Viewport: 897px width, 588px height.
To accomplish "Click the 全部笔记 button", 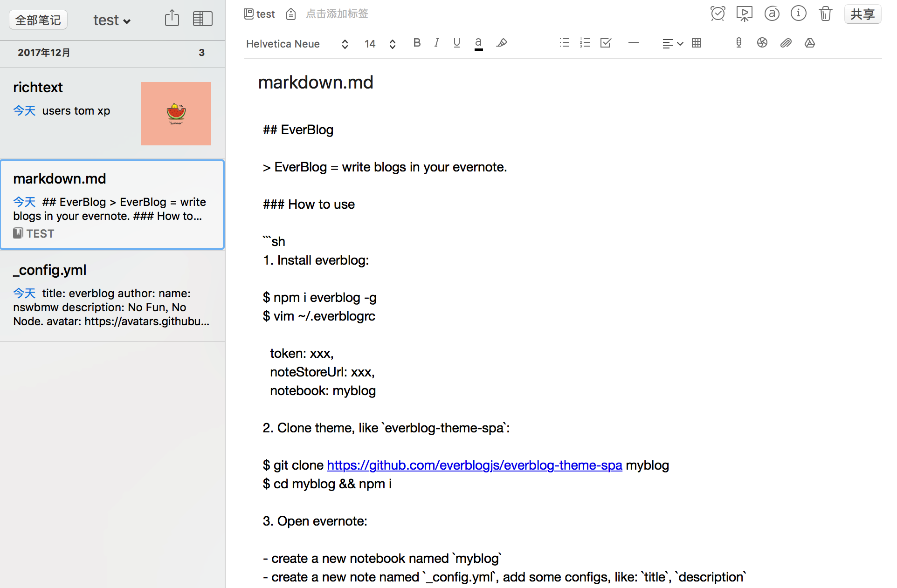I will [x=38, y=20].
